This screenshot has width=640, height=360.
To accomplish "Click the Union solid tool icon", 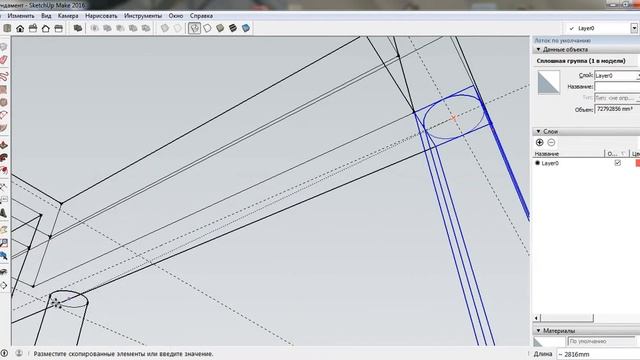I will pos(107,28).
